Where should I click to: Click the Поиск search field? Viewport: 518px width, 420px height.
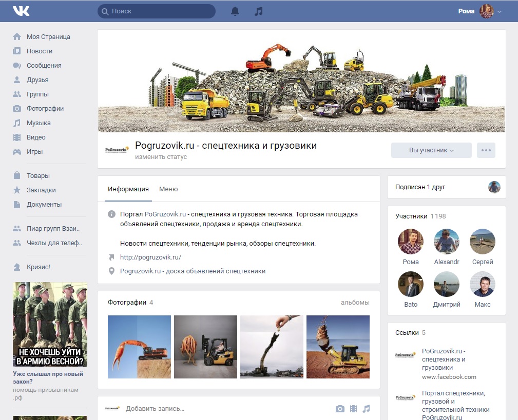[157, 11]
